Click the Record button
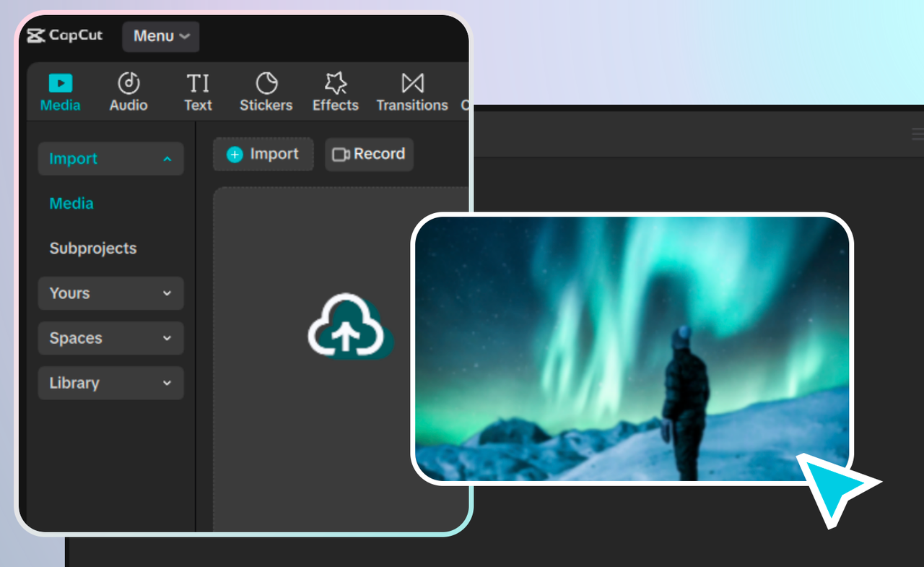 [x=369, y=153]
